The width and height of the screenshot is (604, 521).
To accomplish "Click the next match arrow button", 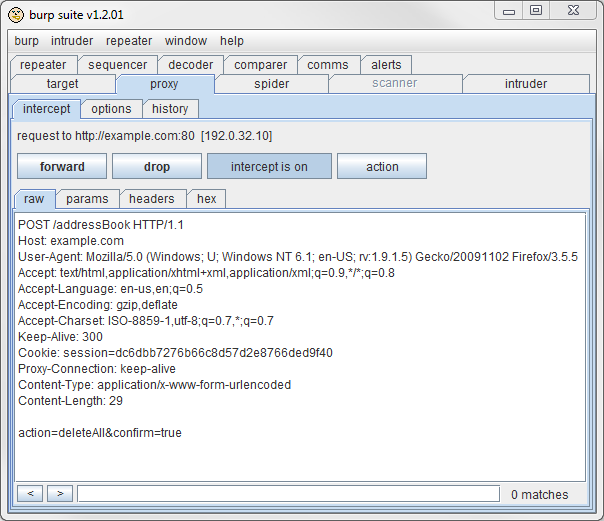I will pyautogui.click(x=60, y=493).
